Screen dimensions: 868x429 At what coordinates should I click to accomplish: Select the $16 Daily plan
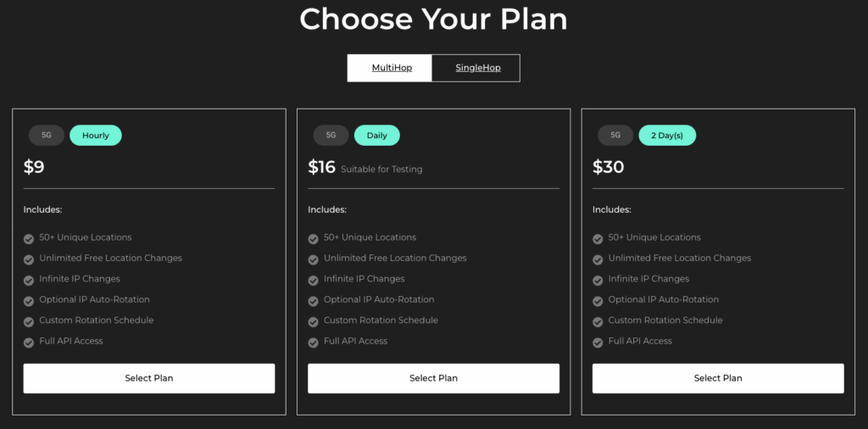[433, 378]
